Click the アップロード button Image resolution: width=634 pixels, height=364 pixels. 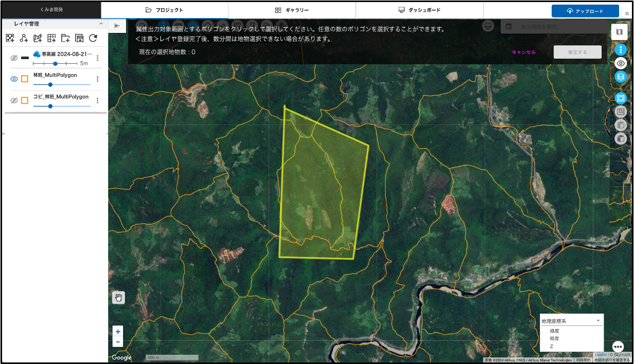coord(585,11)
